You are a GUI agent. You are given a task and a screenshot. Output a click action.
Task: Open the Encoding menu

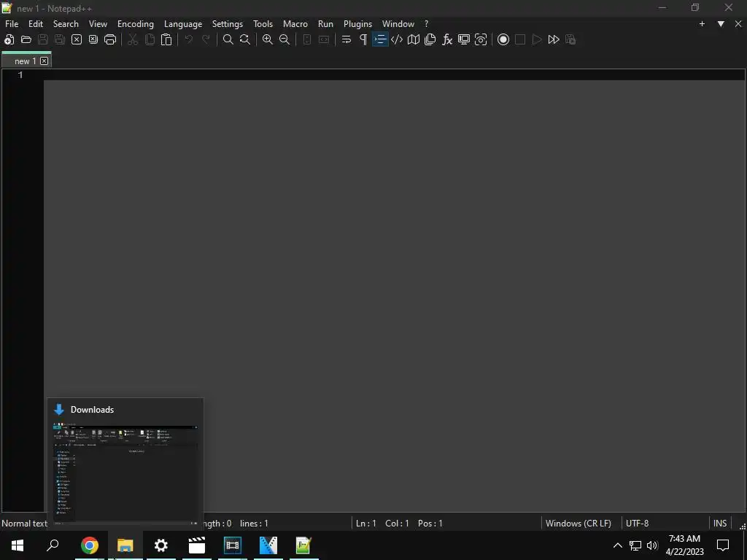point(135,24)
